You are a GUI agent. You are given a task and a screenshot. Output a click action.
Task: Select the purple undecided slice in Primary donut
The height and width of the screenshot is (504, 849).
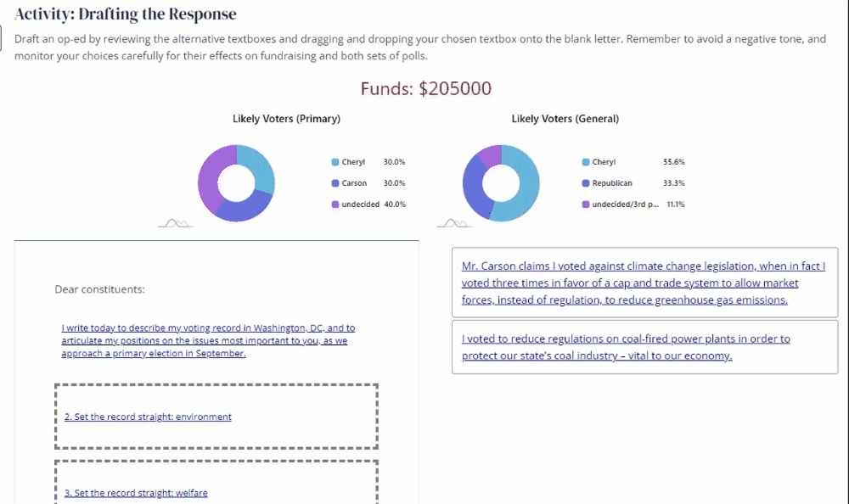tap(212, 170)
